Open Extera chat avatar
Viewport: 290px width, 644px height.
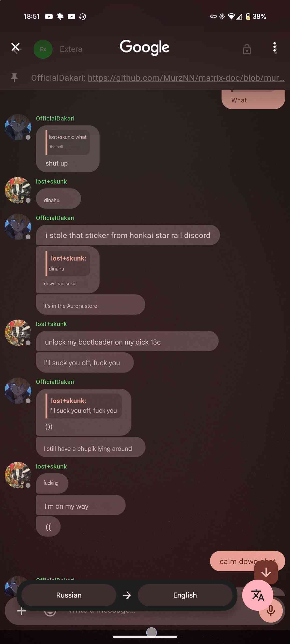[x=43, y=49]
